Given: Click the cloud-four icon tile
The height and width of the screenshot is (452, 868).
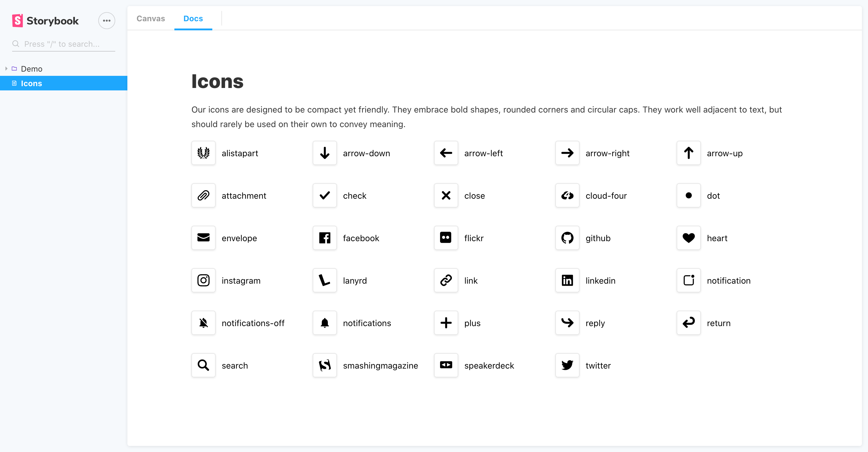Looking at the screenshot, I should click(567, 195).
